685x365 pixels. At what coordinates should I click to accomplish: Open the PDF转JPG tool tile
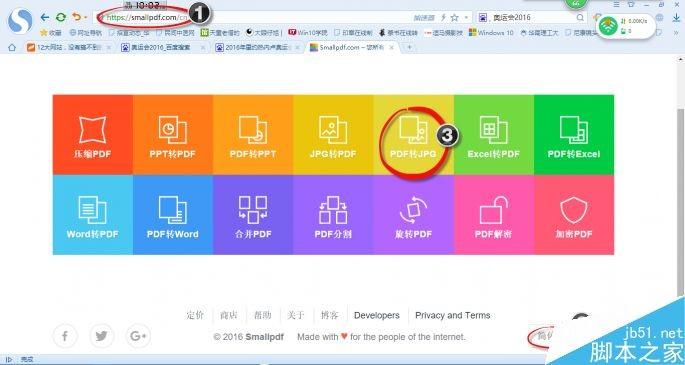413,134
